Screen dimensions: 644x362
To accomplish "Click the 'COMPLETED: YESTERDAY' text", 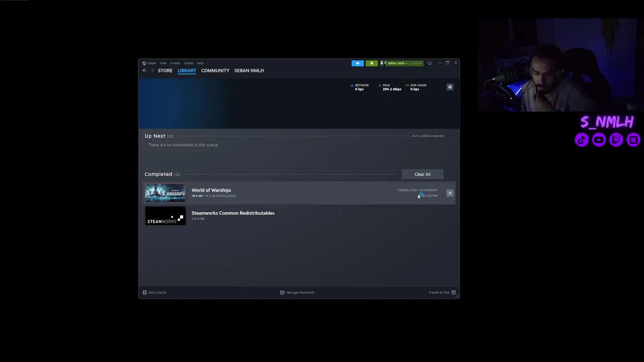I will tap(418, 190).
